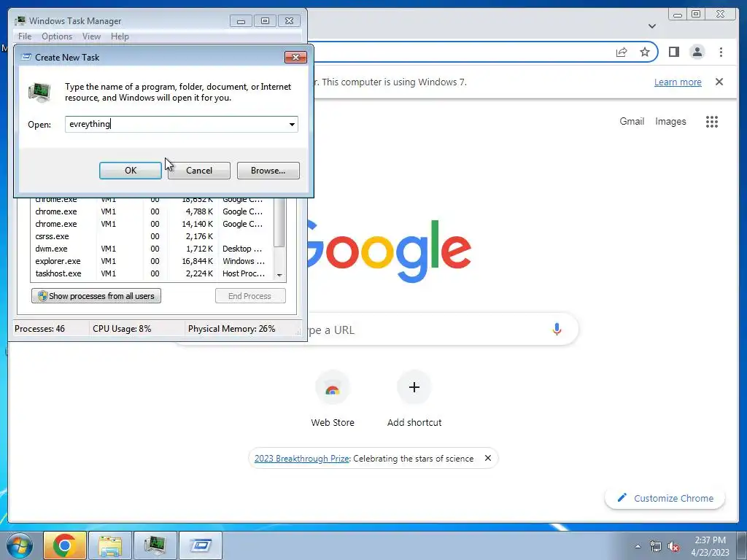Image resolution: width=747 pixels, height=560 pixels.
Task: Close the Create New Task dialog
Action: (x=295, y=57)
